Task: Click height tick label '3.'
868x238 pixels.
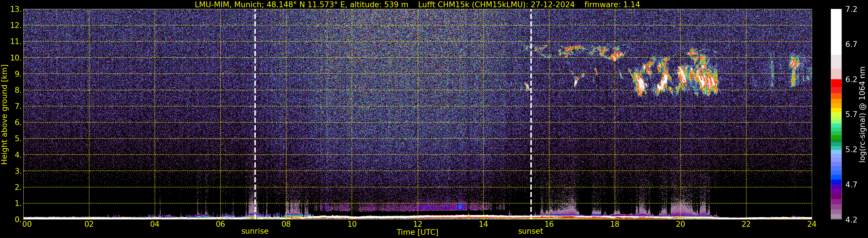Action: pyautogui.click(x=18, y=171)
